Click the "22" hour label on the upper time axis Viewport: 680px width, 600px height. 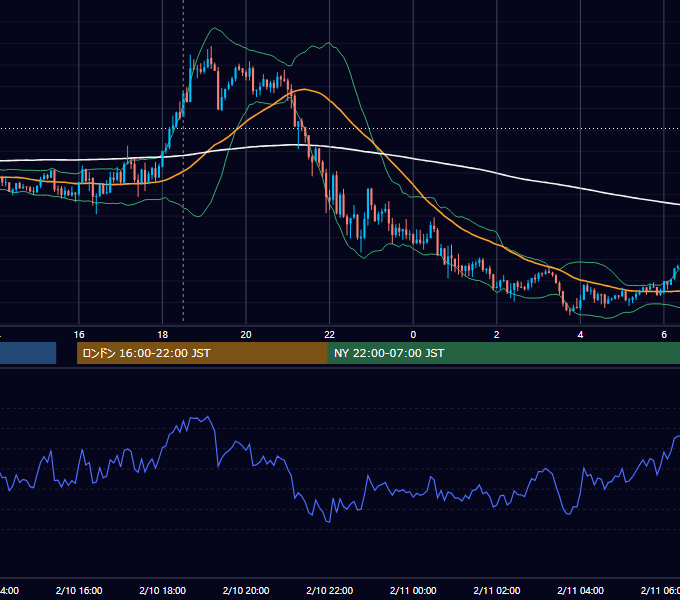(x=330, y=335)
